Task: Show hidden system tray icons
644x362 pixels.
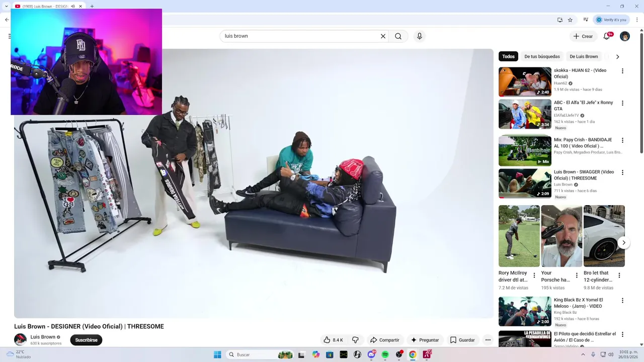Action: [583, 354]
